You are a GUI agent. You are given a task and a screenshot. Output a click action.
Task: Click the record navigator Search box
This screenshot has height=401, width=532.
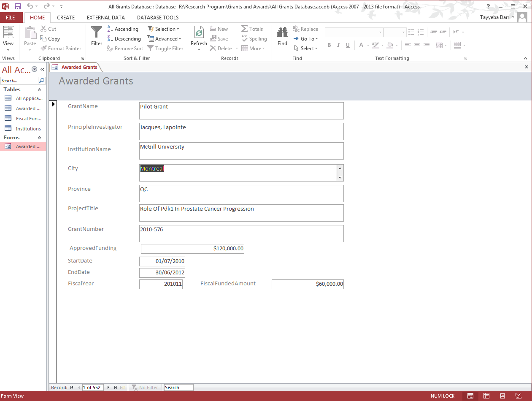pos(178,387)
